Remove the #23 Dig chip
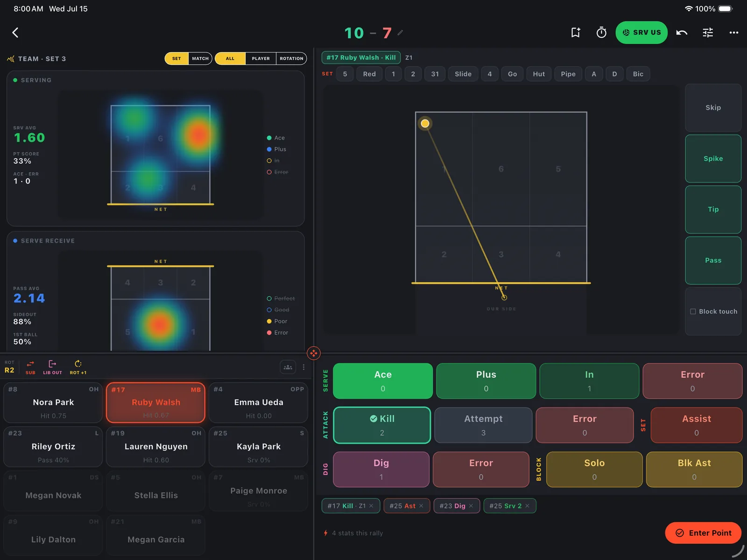Image resolution: width=747 pixels, height=560 pixels. pos(471,506)
